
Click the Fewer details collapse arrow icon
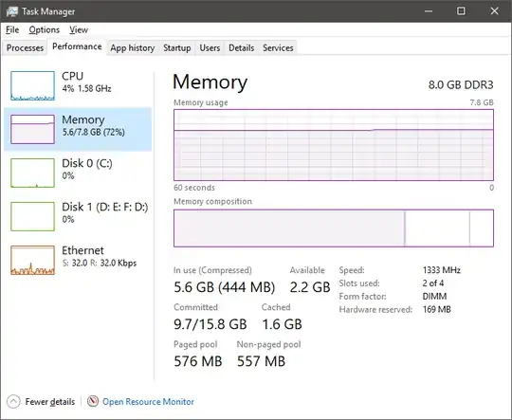click(x=13, y=402)
